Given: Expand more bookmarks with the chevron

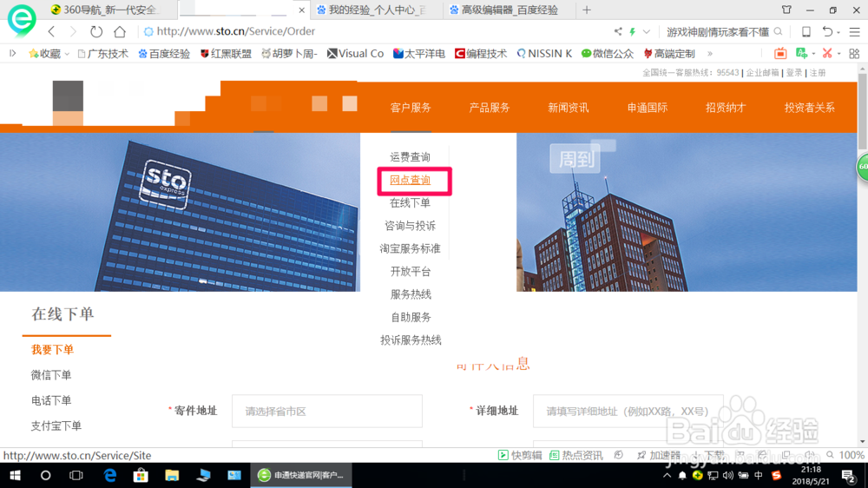Looking at the screenshot, I should click(710, 54).
